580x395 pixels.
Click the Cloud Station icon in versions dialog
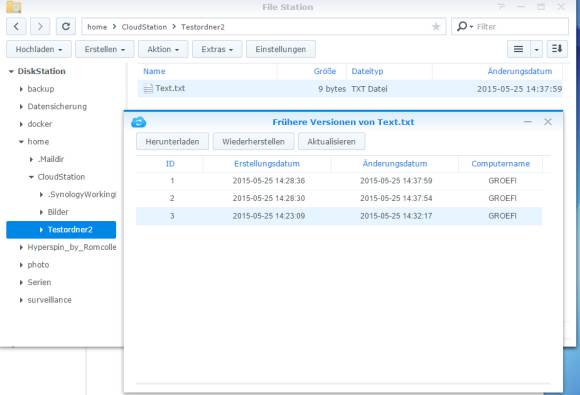click(139, 122)
